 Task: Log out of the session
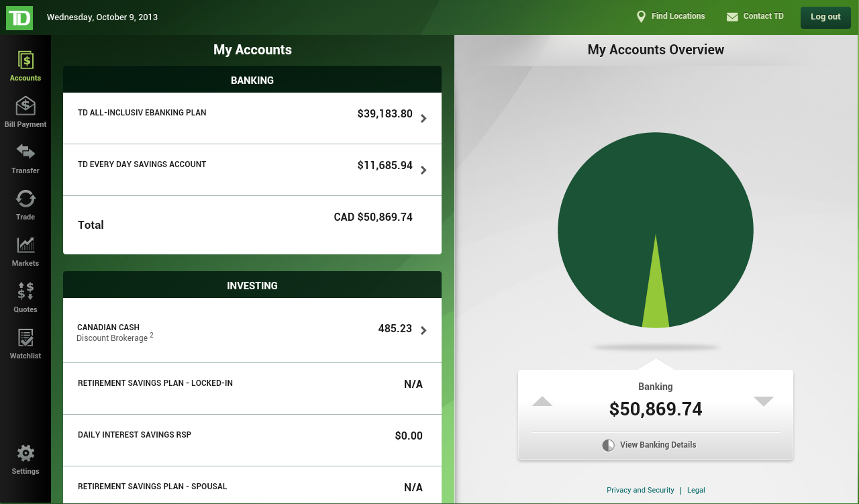(825, 17)
